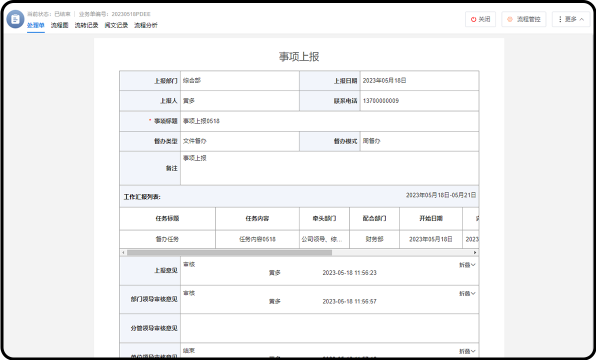Click the 配合部门 column header
The height and width of the screenshot is (360, 596).
[x=374, y=219]
